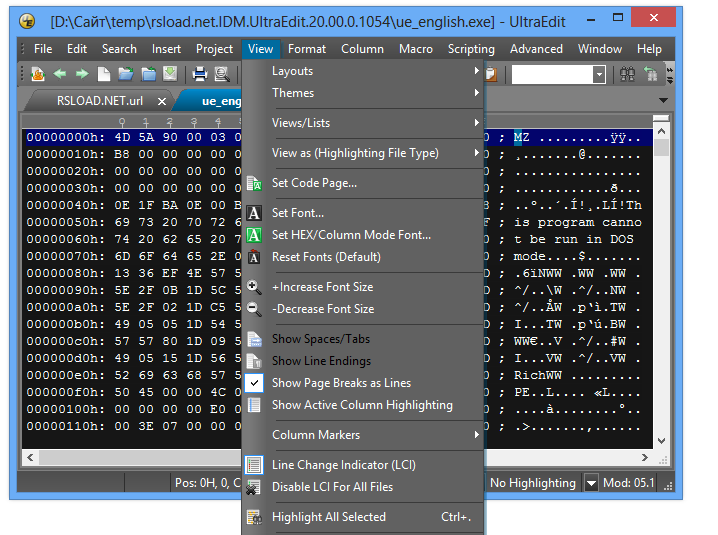Viewport: 718px width, 535px height.
Task: Save the file with the green down-arrow icon
Action: pyautogui.click(x=170, y=74)
